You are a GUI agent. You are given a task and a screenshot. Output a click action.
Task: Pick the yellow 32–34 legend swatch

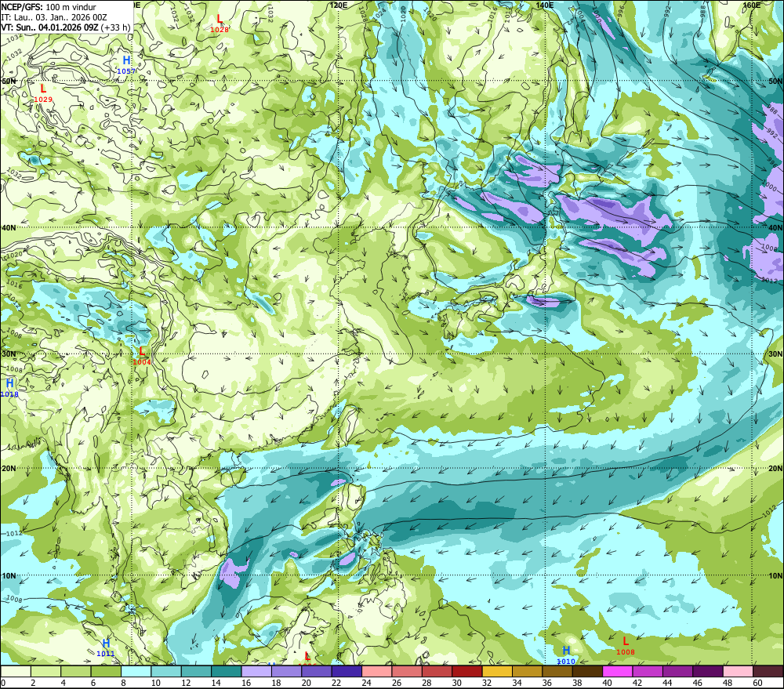(497, 671)
